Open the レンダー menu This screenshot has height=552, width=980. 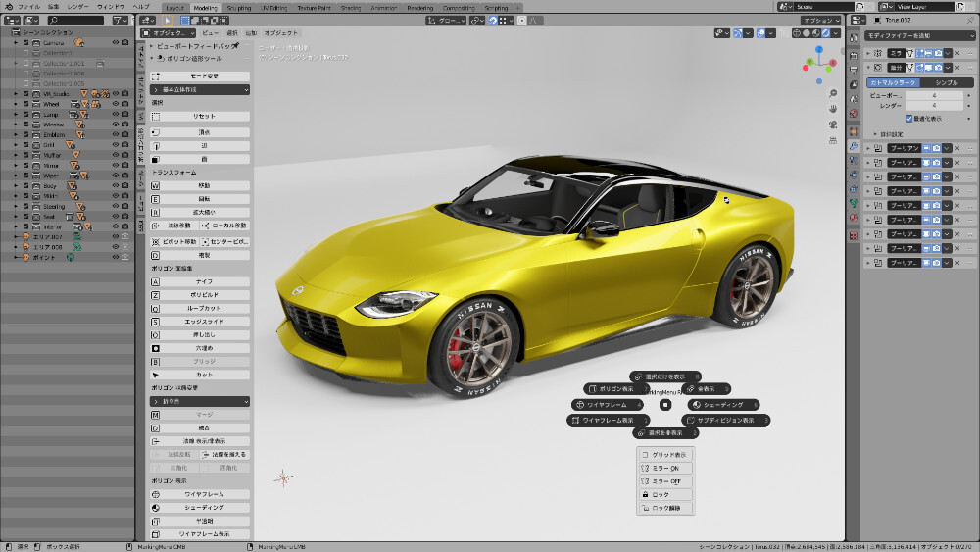[78, 6]
